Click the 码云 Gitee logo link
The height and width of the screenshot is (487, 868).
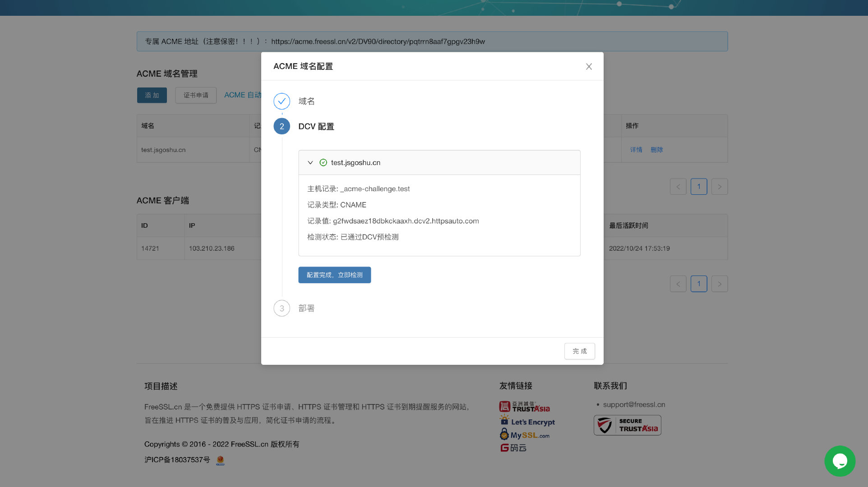[x=513, y=448]
